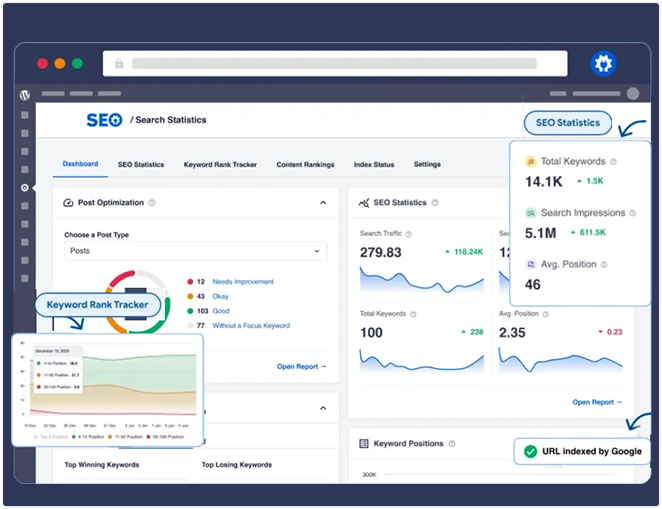Toggle the 50-100 Position legend item
This screenshot has width=662, height=509.
pos(167,437)
